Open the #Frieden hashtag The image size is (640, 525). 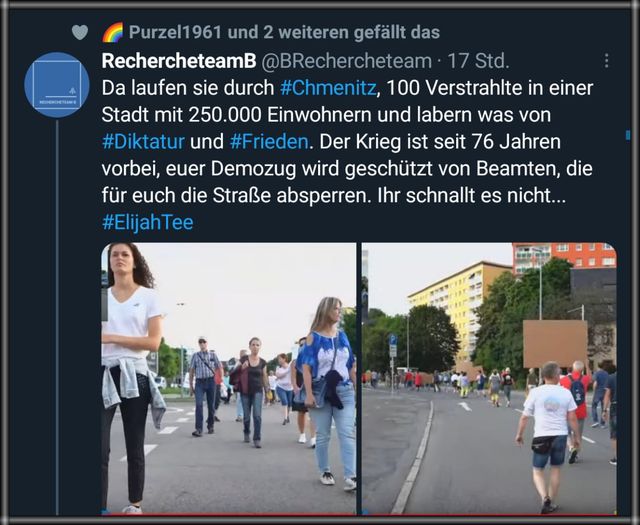[269, 142]
